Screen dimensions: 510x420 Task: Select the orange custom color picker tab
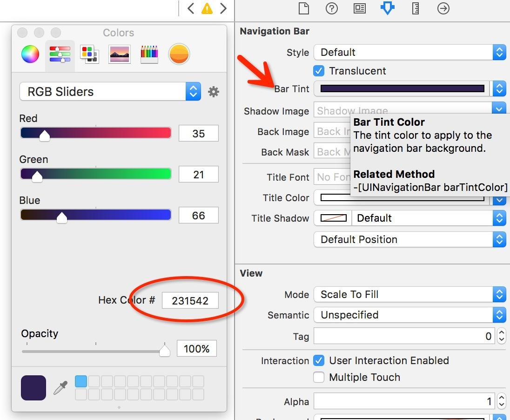click(x=179, y=54)
